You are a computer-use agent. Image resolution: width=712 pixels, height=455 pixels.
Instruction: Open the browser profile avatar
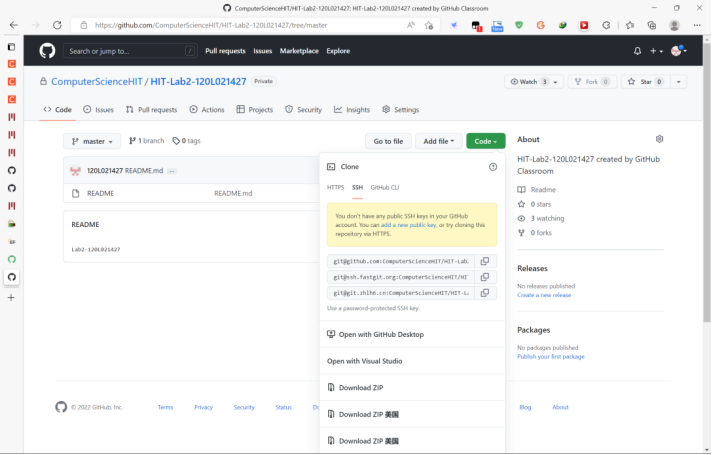pyautogui.click(x=674, y=25)
